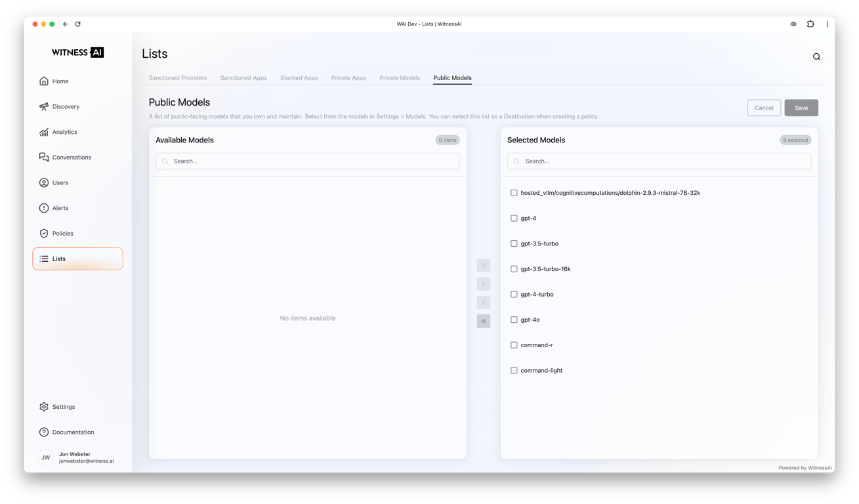Click the Settings gear icon
Image resolution: width=859 pixels, height=504 pixels.
(x=44, y=407)
